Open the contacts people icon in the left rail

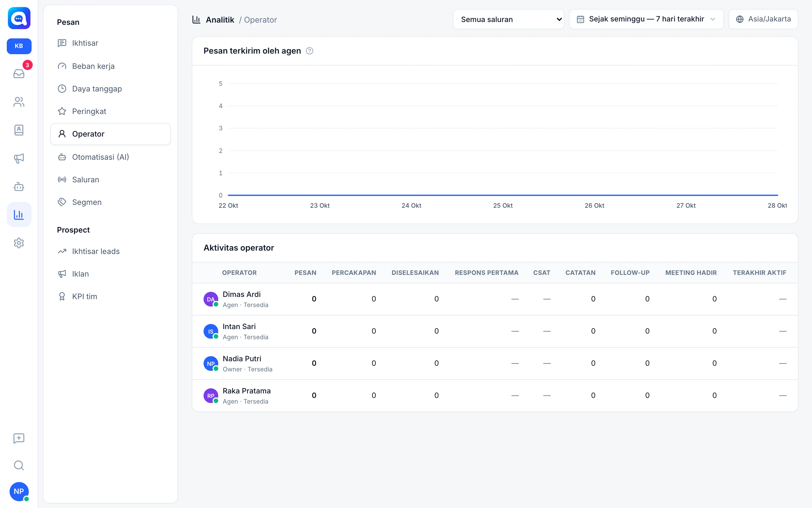click(x=19, y=102)
